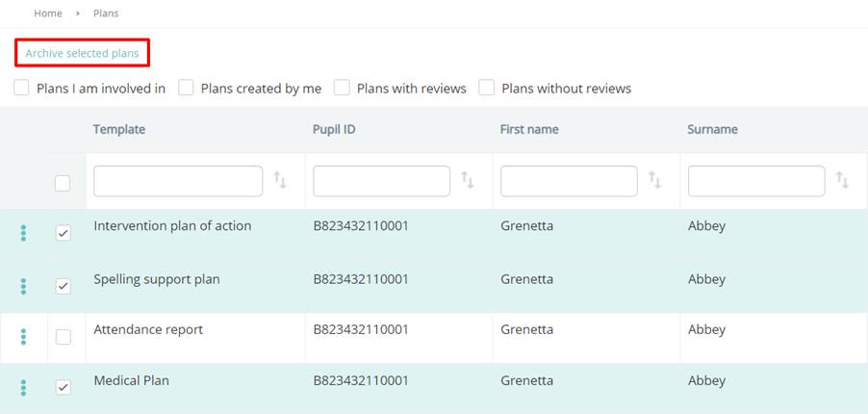Screen dimensions: 868x414
Task: Click the First name column header
Action: [529, 129]
